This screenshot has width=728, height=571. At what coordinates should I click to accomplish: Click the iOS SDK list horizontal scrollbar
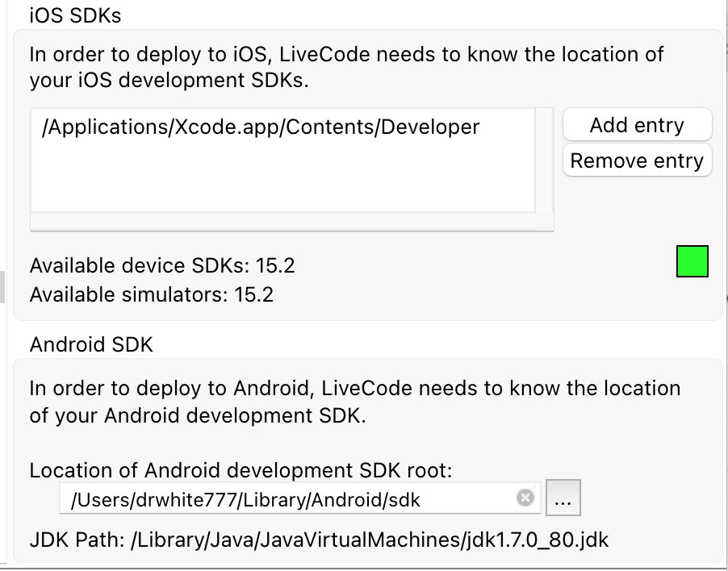point(282,222)
